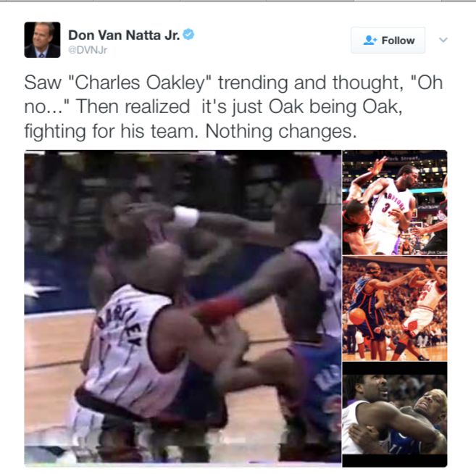Expand the tweet options chevron arrow
The image size is (476, 474).
[443, 40]
